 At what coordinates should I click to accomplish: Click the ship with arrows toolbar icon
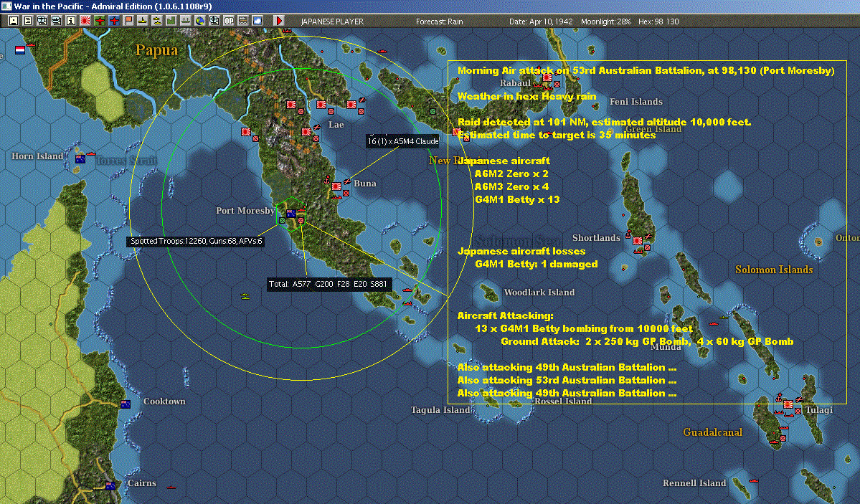coord(185,21)
